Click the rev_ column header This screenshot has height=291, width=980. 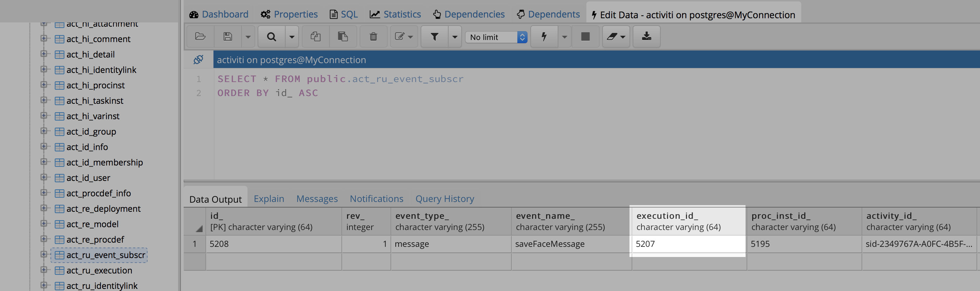coord(366,221)
